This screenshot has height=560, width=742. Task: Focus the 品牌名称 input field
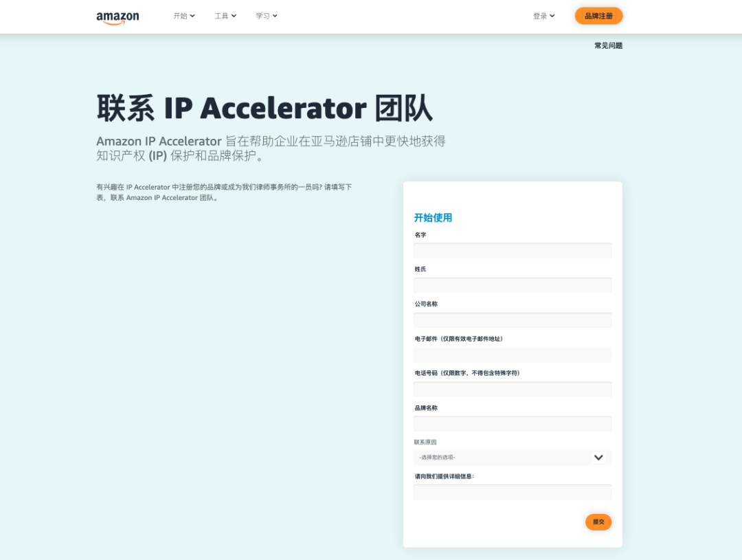(513, 424)
